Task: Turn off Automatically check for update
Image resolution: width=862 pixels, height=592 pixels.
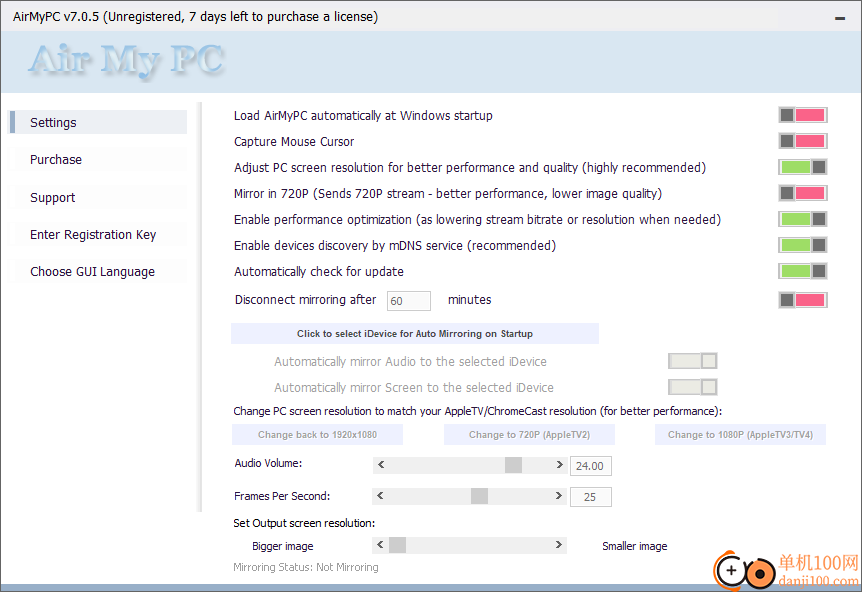Action: coord(803,271)
